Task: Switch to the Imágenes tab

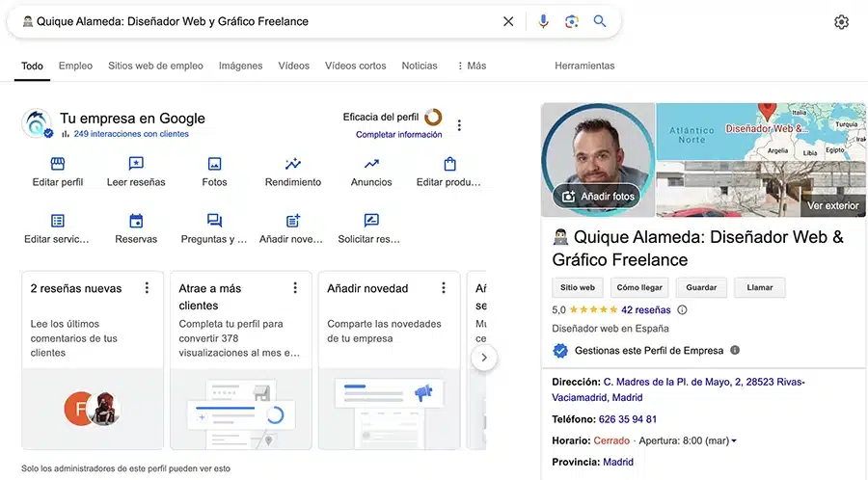Action: [240, 66]
